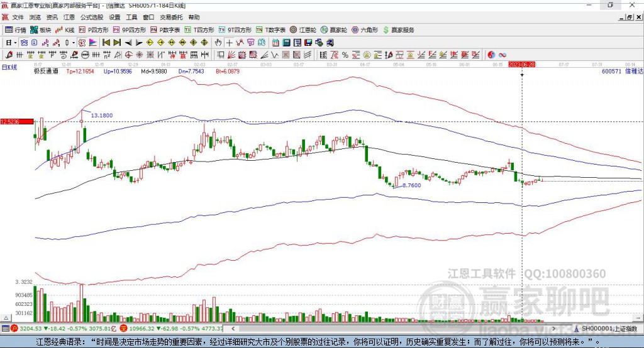644x348 pixels.
Task: Open 赢家服务 with dollar icon
Action: pos(399,30)
